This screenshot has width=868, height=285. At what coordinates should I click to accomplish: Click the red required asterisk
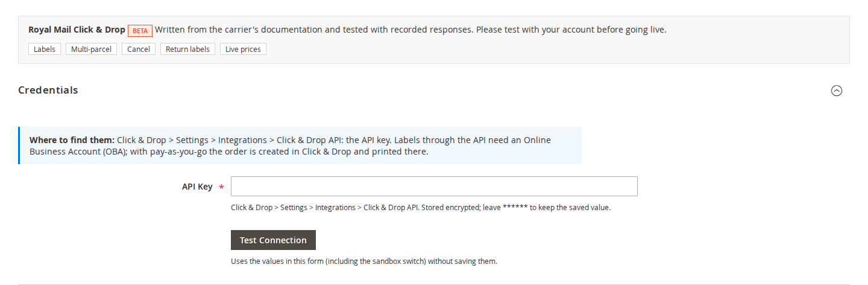[x=221, y=188]
